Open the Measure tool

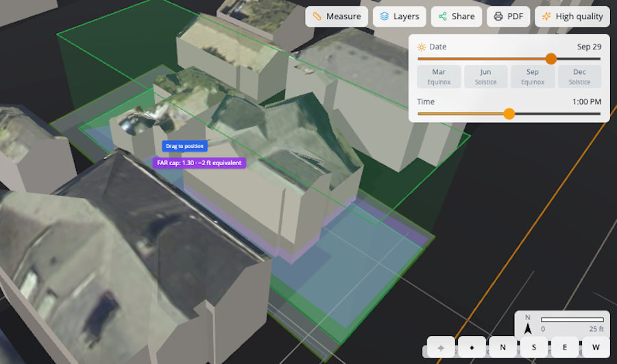pos(337,16)
